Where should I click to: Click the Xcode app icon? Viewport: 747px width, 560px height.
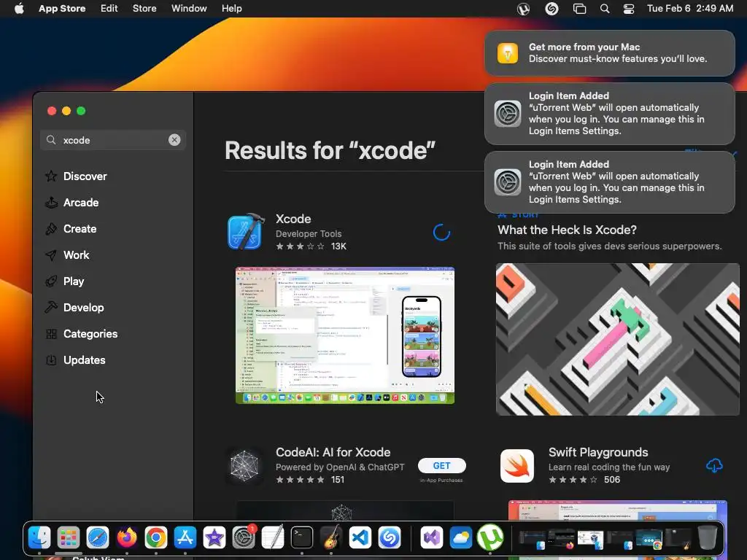[x=245, y=232]
